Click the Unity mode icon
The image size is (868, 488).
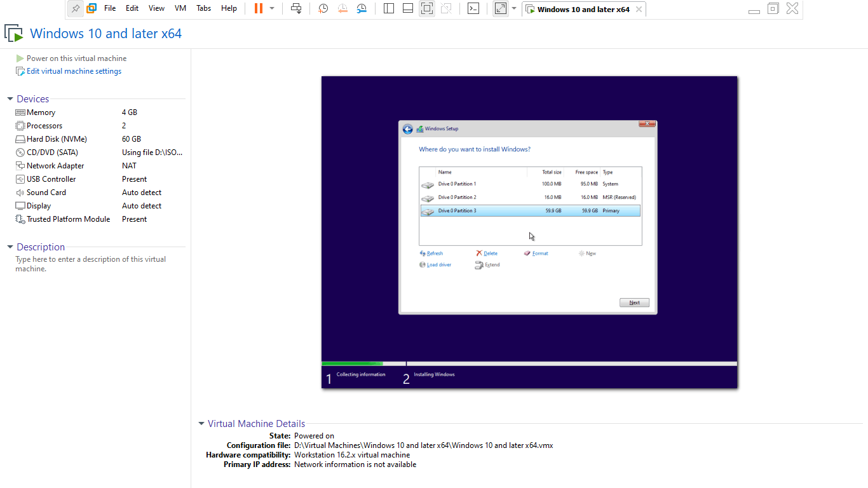[446, 9]
